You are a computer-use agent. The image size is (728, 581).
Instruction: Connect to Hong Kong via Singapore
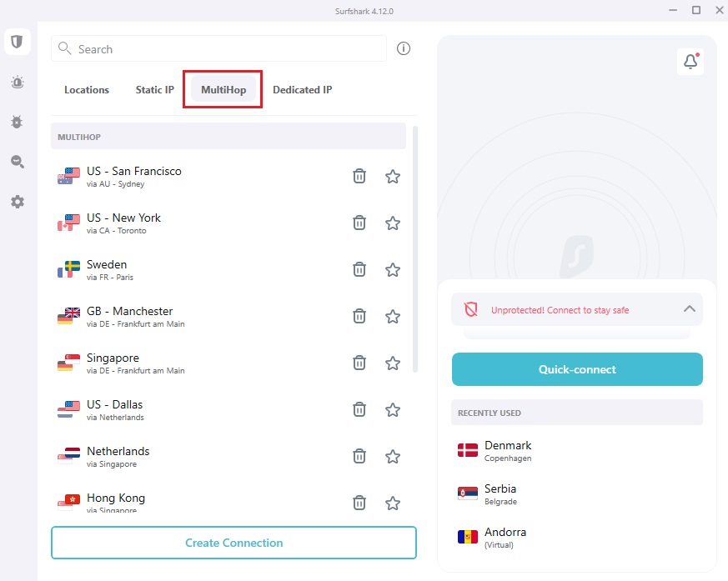click(x=228, y=500)
